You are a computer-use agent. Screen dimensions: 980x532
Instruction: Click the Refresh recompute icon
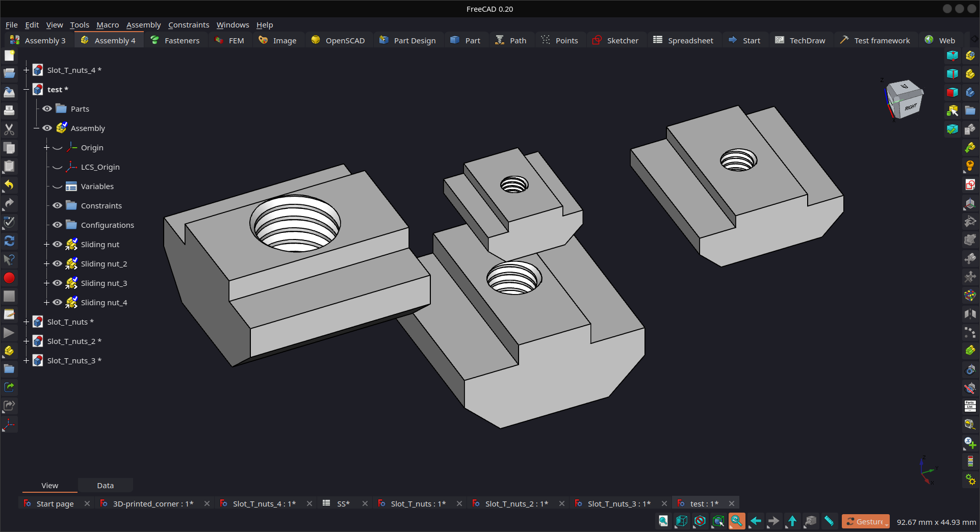(x=9, y=241)
